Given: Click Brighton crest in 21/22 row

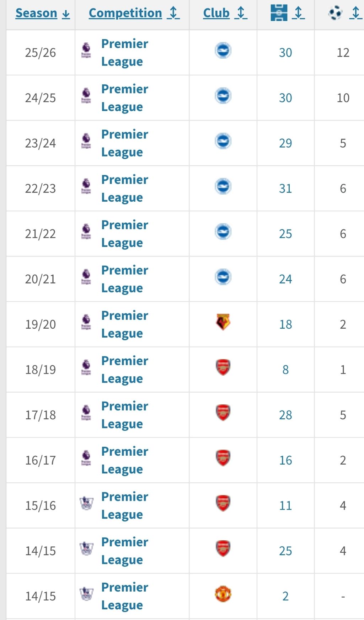Looking at the screenshot, I should coord(223,232).
